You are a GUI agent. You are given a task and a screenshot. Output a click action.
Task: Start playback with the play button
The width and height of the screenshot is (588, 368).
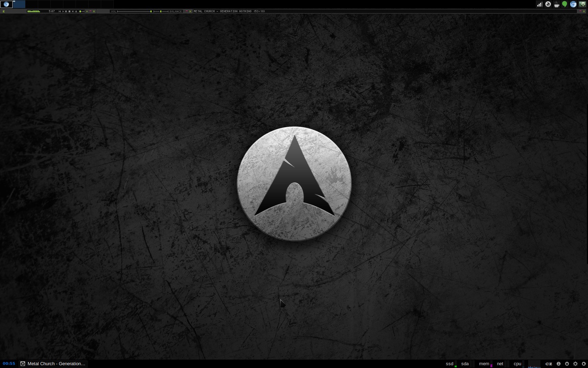(63, 11)
